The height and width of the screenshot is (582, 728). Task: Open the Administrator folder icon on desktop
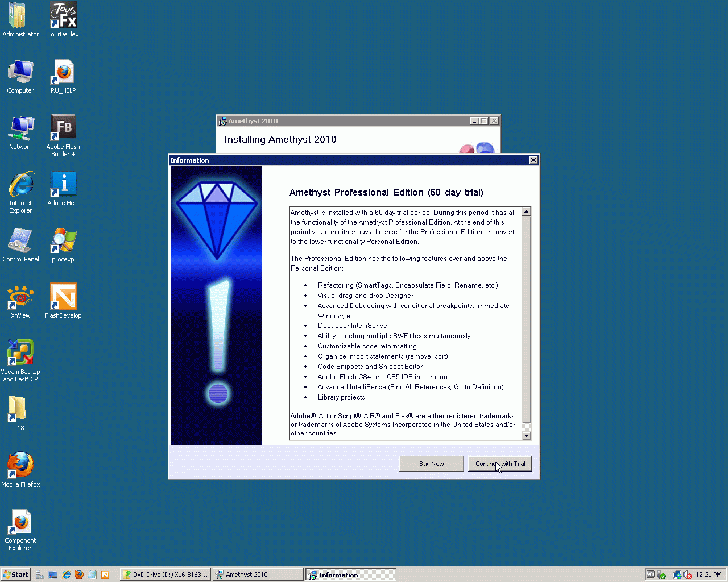20,20
